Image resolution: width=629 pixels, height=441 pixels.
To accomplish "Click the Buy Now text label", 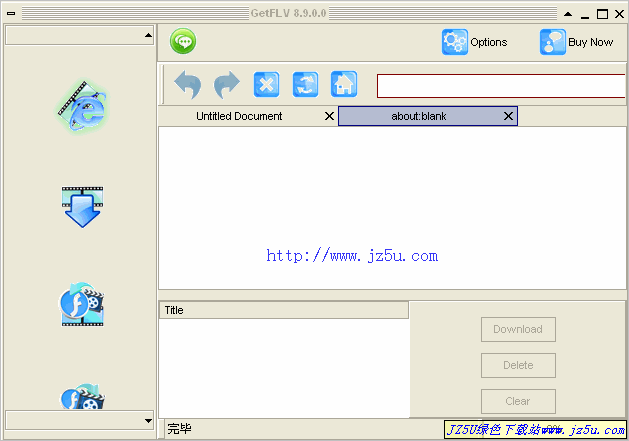I will [590, 42].
